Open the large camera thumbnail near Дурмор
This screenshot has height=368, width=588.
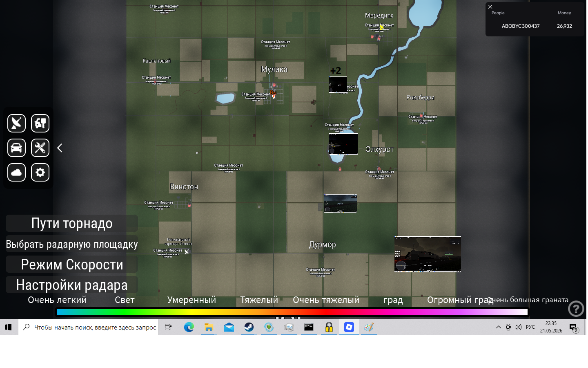(x=428, y=254)
